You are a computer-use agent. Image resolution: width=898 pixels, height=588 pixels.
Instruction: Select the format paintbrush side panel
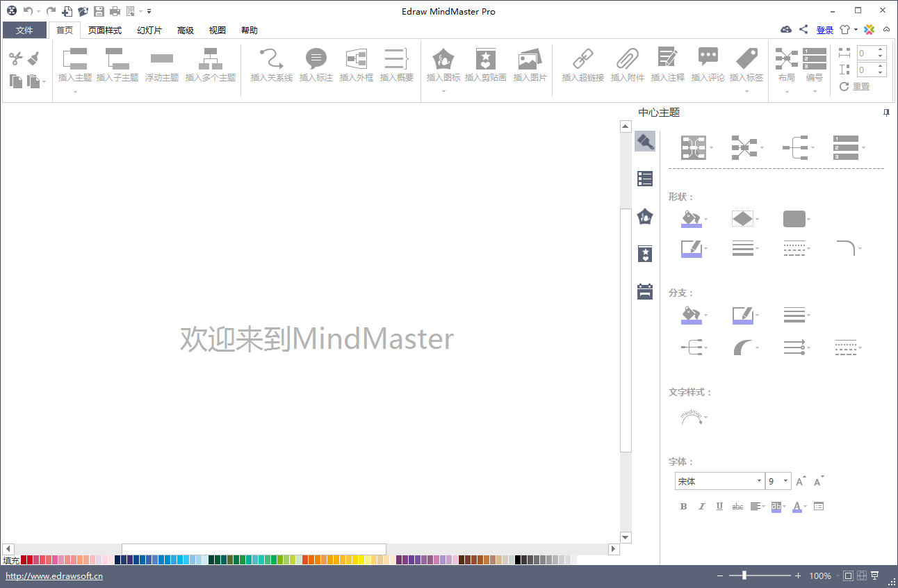click(x=645, y=141)
